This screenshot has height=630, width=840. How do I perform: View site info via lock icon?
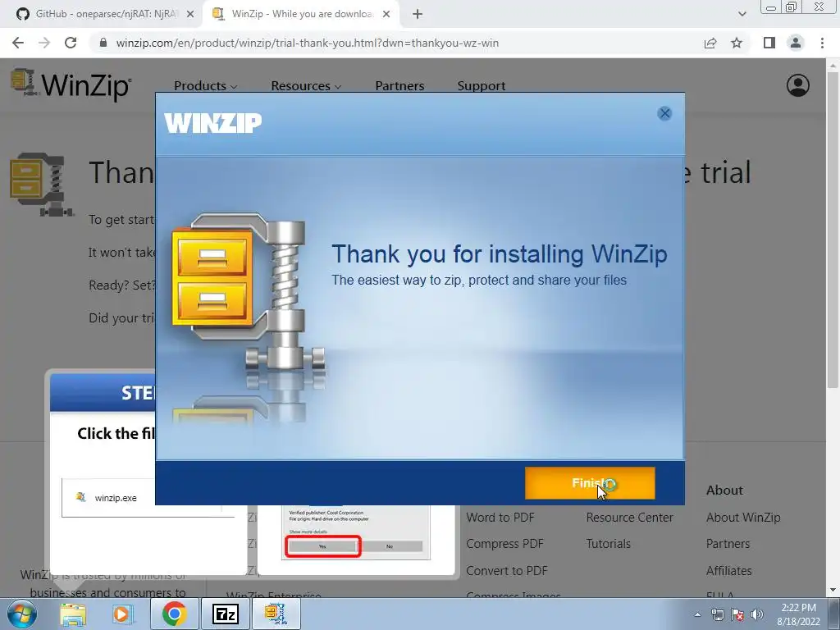pyautogui.click(x=103, y=43)
